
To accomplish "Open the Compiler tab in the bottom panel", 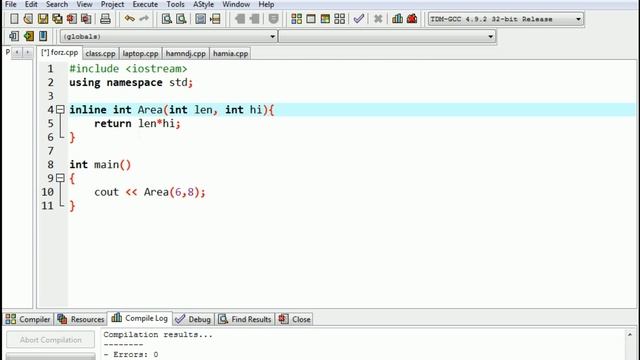I will [x=28, y=319].
